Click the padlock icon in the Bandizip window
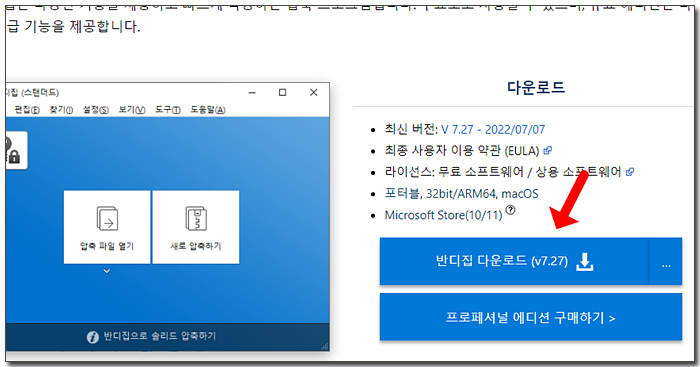This screenshot has height=367, width=700. 14,157
